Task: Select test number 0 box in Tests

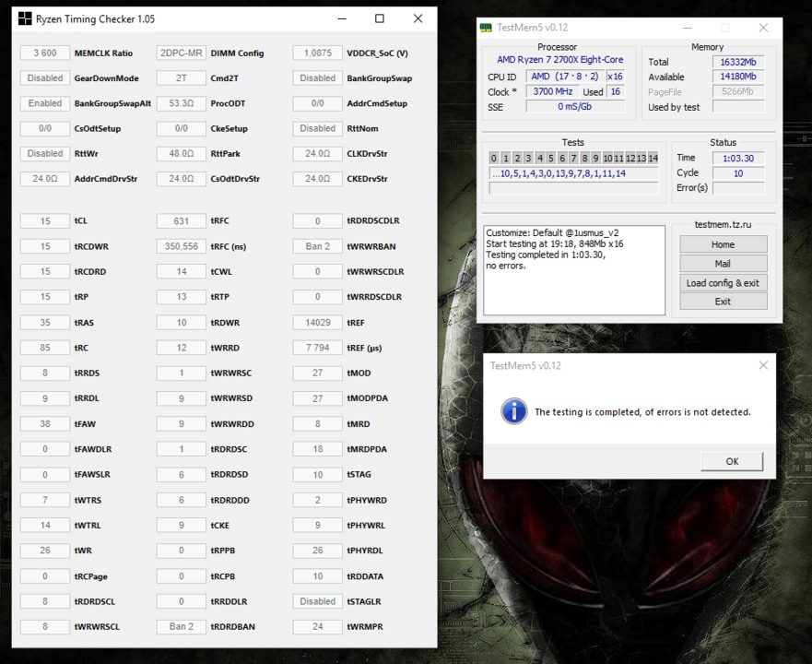Action: coord(493,158)
